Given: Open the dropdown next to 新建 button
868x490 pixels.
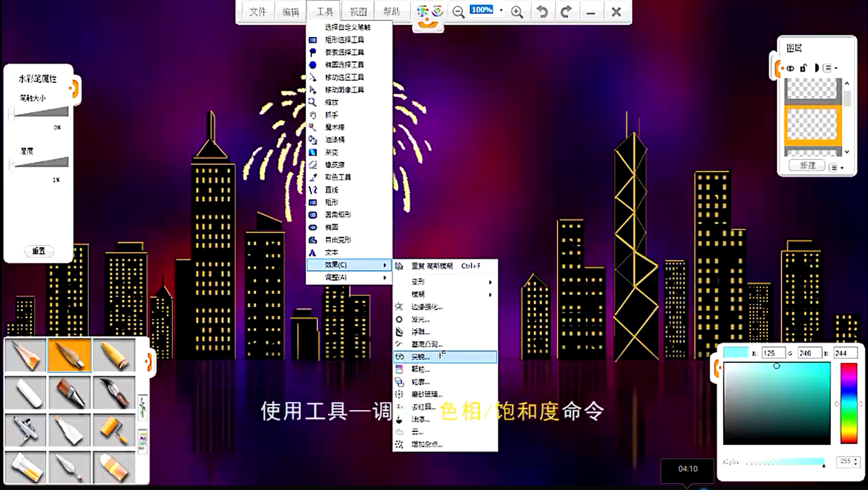Looking at the screenshot, I should click(x=837, y=167).
